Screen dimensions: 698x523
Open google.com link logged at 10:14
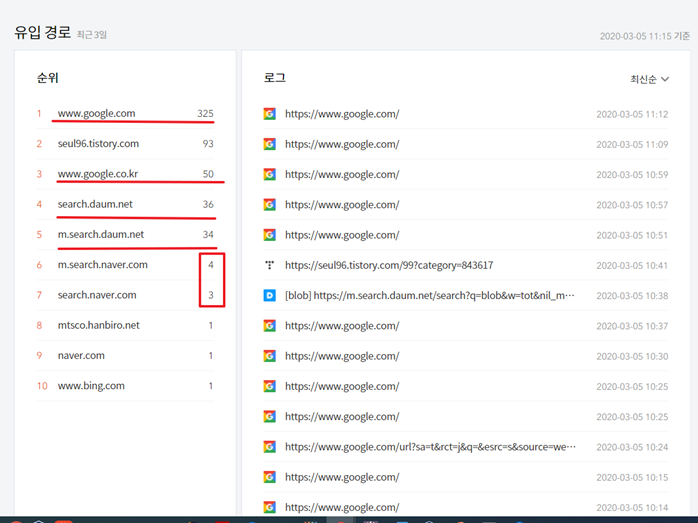pyautogui.click(x=342, y=507)
